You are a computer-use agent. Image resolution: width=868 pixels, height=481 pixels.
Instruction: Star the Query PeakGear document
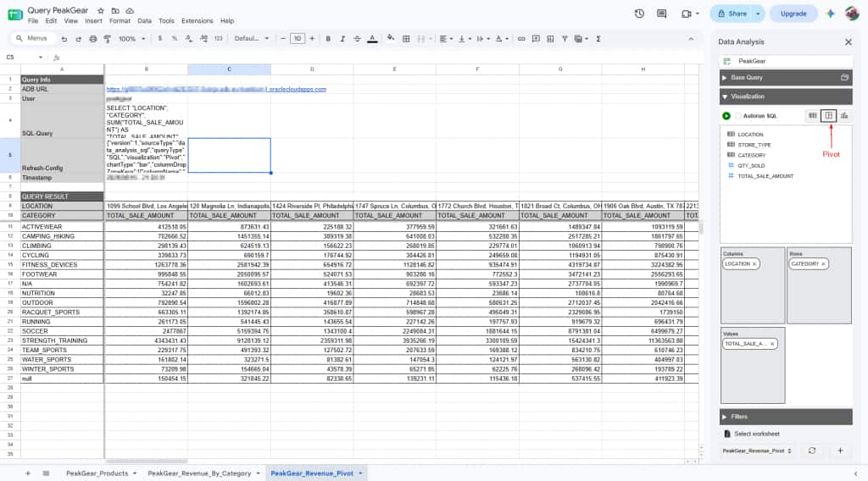[x=100, y=10]
